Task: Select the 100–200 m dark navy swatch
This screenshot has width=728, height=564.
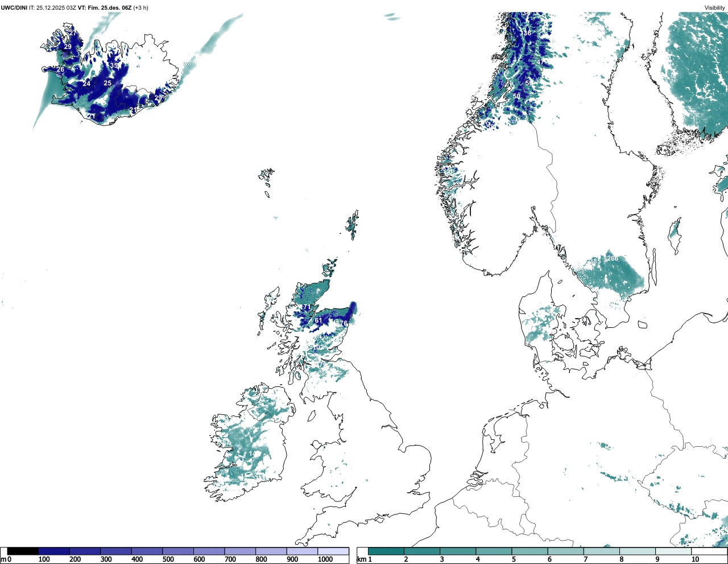Action: tap(54, 551)
